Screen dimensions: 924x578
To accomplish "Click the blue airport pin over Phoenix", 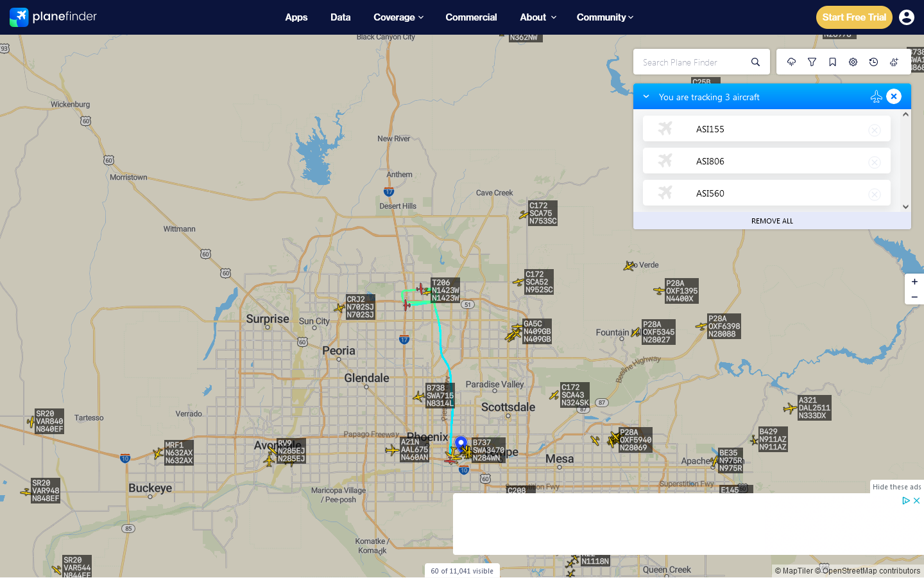I will pyautogui.click(x=461, y=442).
